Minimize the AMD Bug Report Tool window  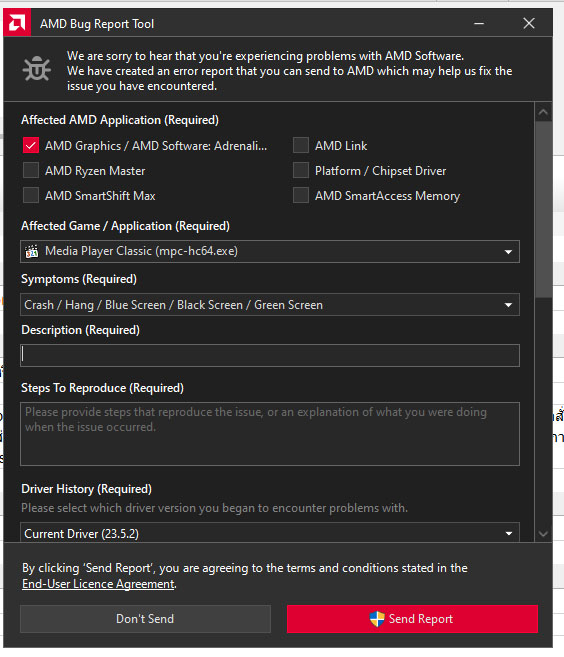tap(479, 23)
